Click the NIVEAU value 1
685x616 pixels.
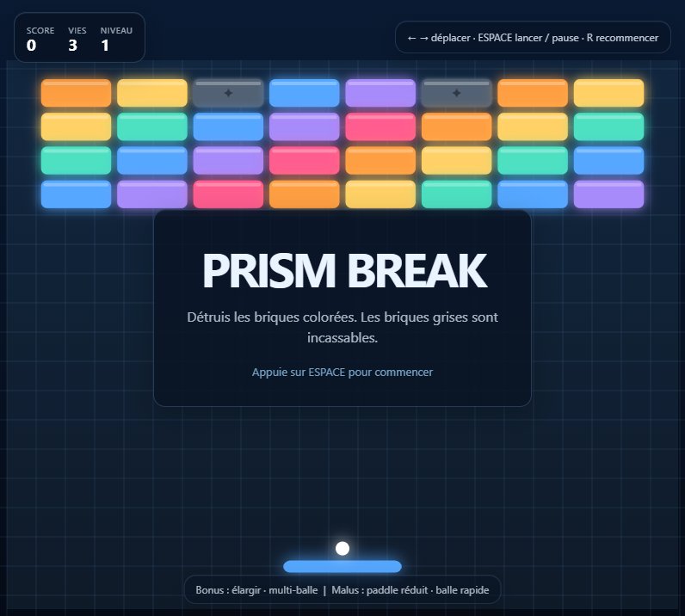[x=105, y=46]
